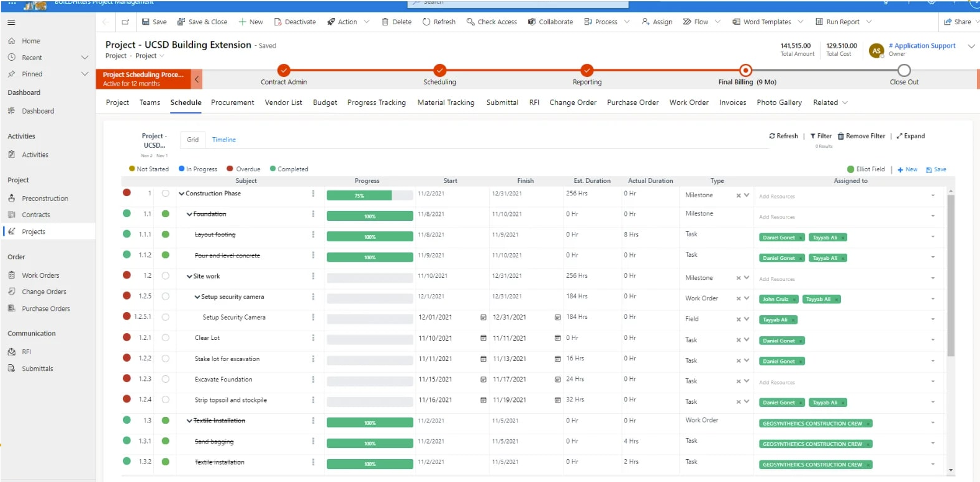Expand the Recent section in sidebar

(84, 58)
